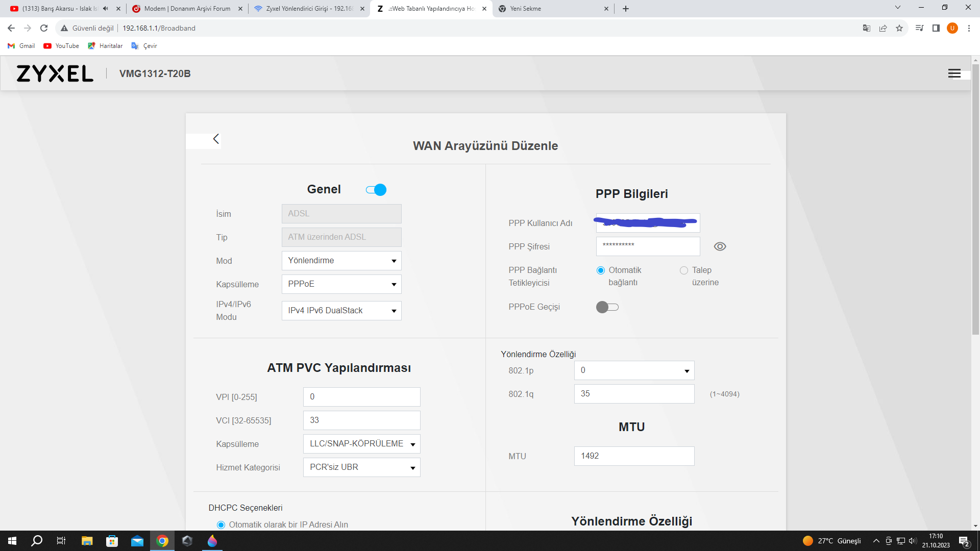Show PPP password with eye icon

(720, 246)
